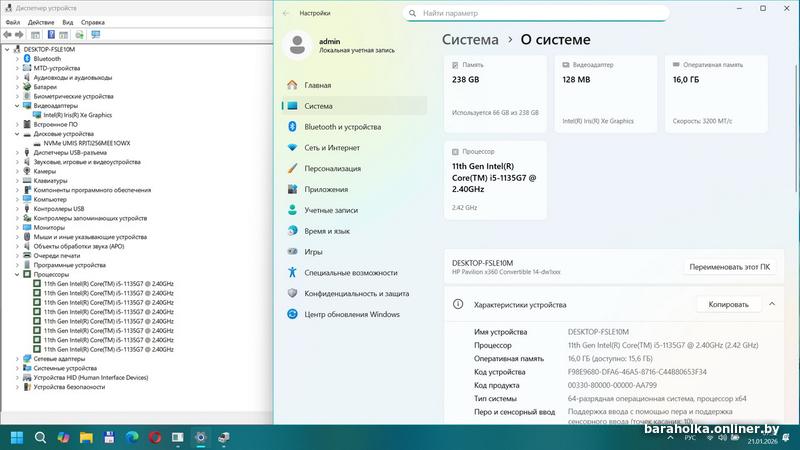The image size is (800, 450).
Task: Click the Найти параметр search field
Action: click(x=536, y=13)
